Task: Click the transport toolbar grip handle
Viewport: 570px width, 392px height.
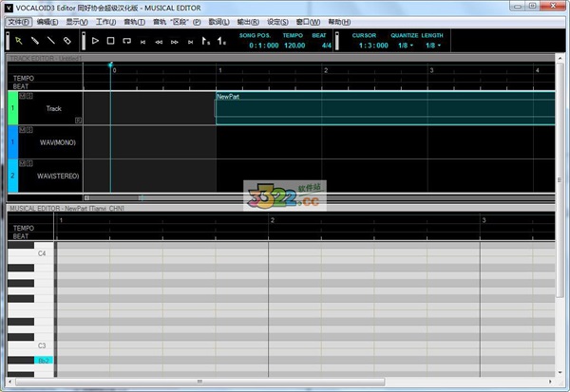Action: pos(84,41)
